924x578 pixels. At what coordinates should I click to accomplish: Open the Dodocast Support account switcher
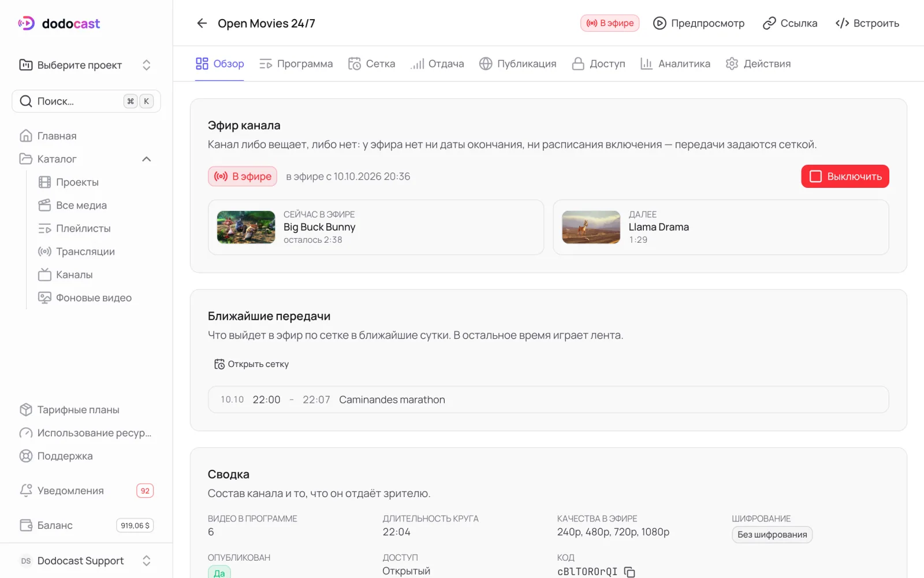click(x=87, y=561)
